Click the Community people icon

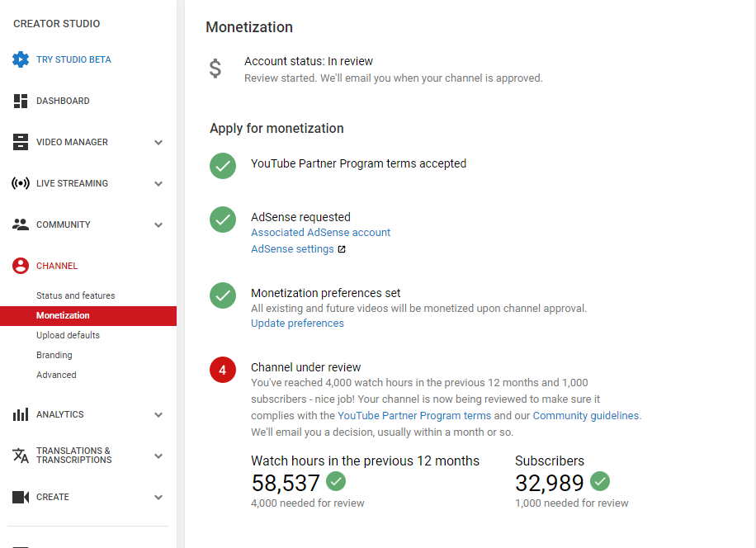(x=21, y=224)
